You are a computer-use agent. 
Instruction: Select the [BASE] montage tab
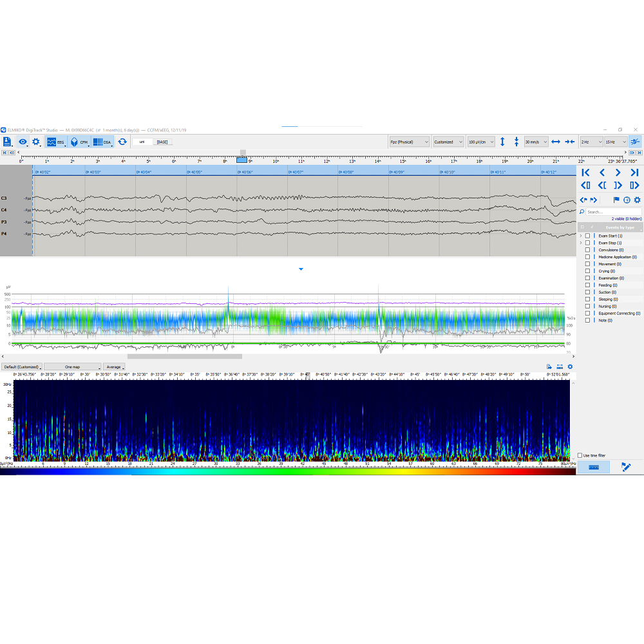[162, 142]
